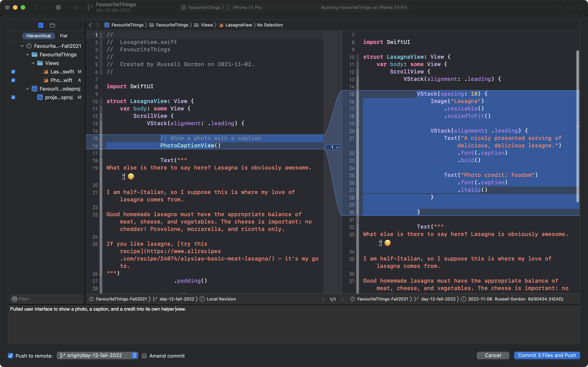This screenshot has width=588, height=367.
Task: Click the navigate forward arrow icon
Action: click(98, 24)
